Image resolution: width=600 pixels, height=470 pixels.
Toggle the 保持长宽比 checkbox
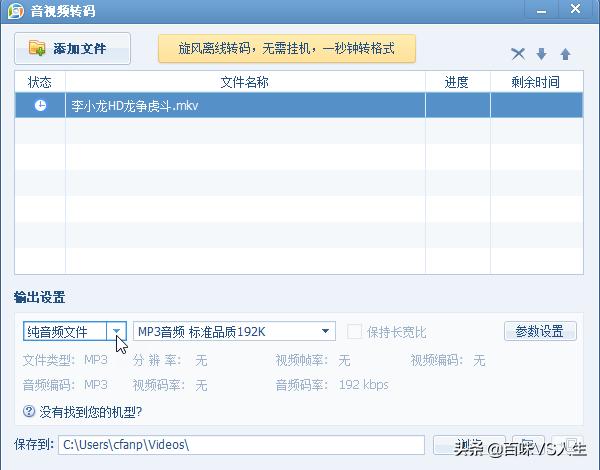354,332
